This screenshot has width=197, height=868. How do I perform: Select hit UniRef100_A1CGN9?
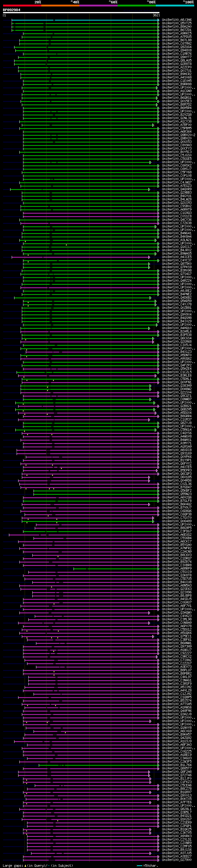177,91
